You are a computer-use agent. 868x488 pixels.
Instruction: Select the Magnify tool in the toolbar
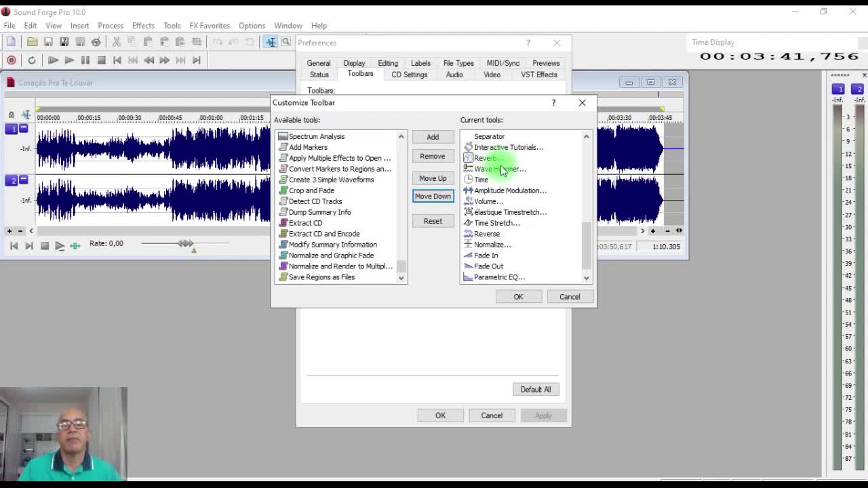click(286, 42)
